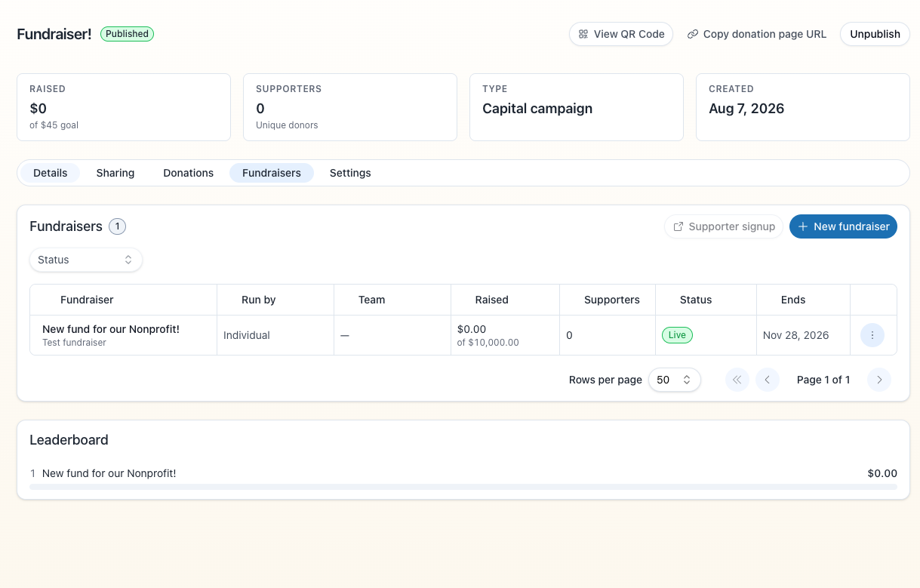The width and height of the screenshot is (920, 588).
Task: Open the Supporter signup link
Action: point(724,226)
